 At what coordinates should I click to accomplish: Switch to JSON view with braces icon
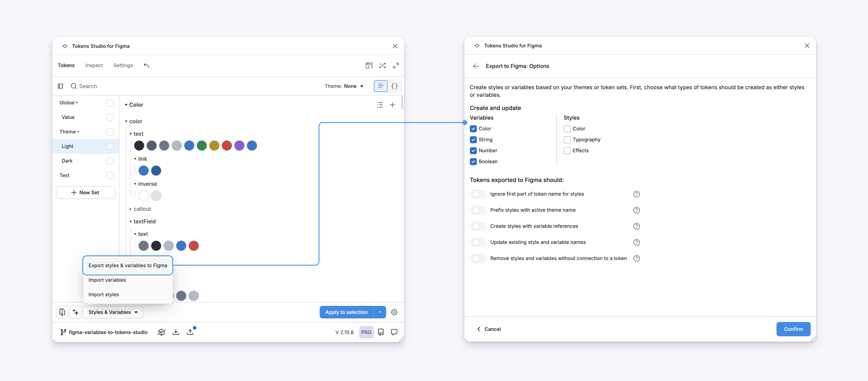tap(394, 86)
